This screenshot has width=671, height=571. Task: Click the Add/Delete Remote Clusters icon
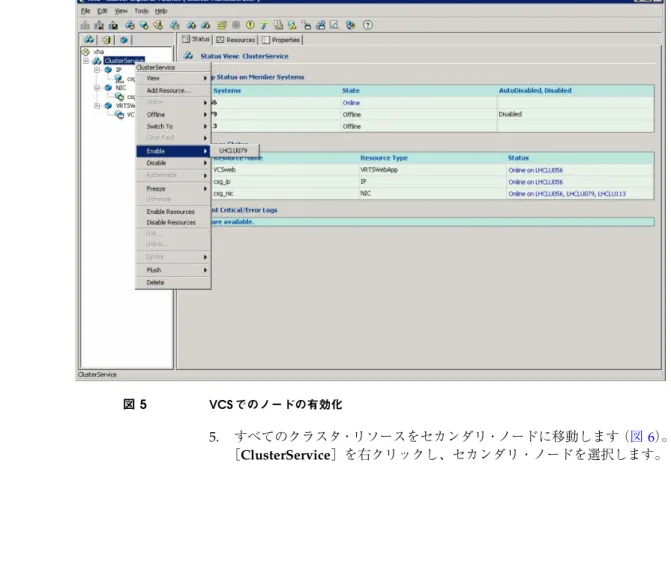306,25
